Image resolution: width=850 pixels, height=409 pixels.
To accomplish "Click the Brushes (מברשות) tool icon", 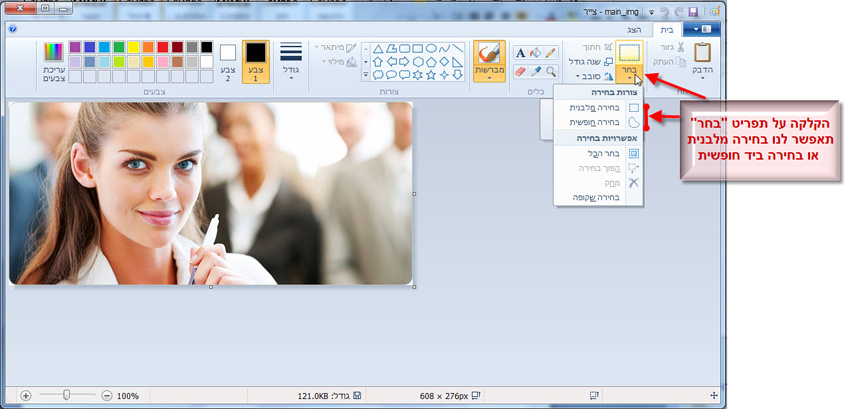I will pyautogui.click(x=489, y=53).
